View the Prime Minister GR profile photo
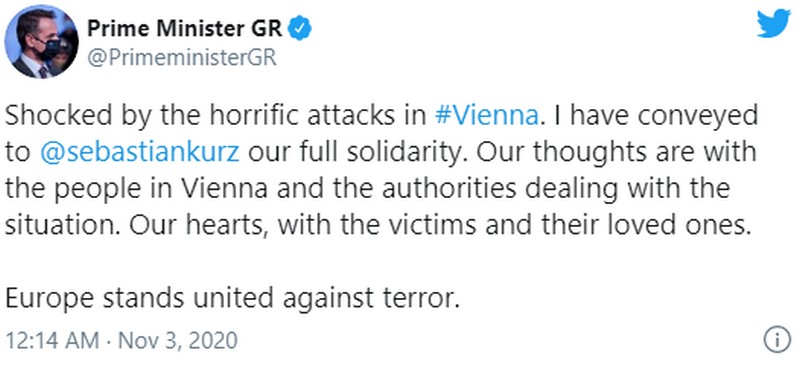Screen dimensions: 800x368 click(x=42, y=42)
